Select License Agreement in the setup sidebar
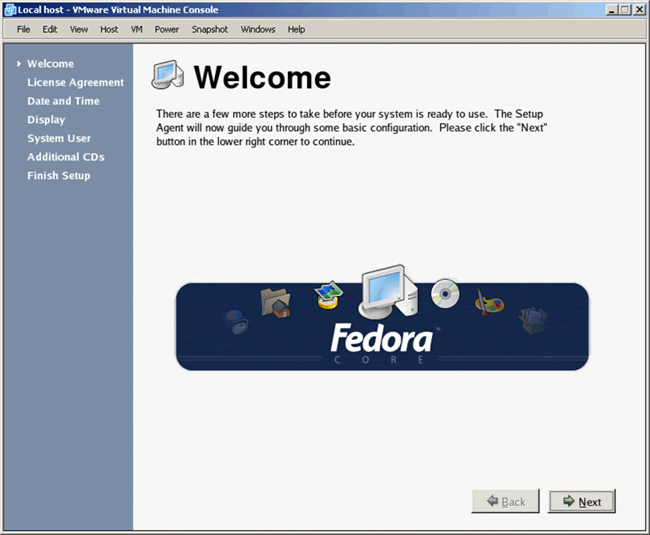This screenshot has width=650, height=535. point(75,83)
